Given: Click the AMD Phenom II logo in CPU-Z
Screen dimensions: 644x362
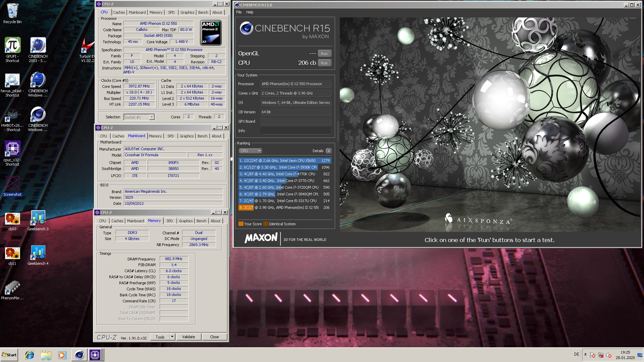Looking at the screenshot, I should [x=211, y=33].
